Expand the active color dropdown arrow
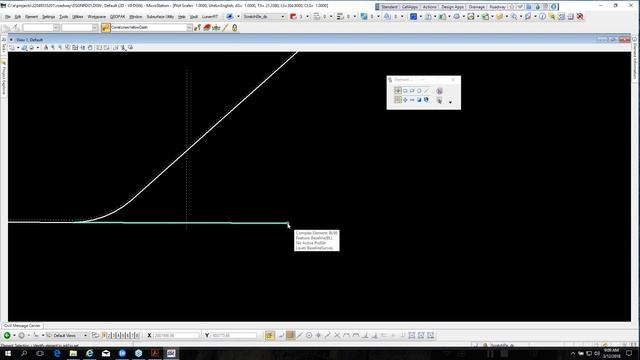The width and height of the screenshot is (640, 360). (x=307, y=17)
